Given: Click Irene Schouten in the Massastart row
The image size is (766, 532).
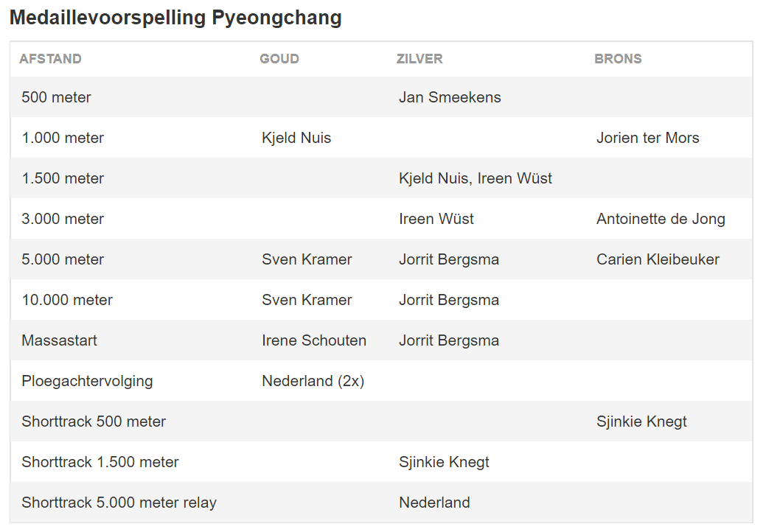Looking at the screenshot, I should [x=313, y=340].
